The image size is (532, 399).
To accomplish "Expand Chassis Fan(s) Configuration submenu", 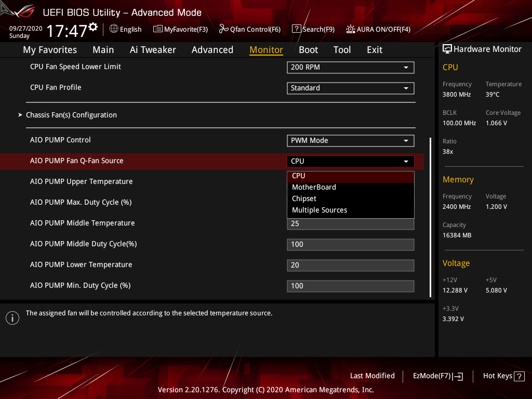I will click(x=71, y=115).
